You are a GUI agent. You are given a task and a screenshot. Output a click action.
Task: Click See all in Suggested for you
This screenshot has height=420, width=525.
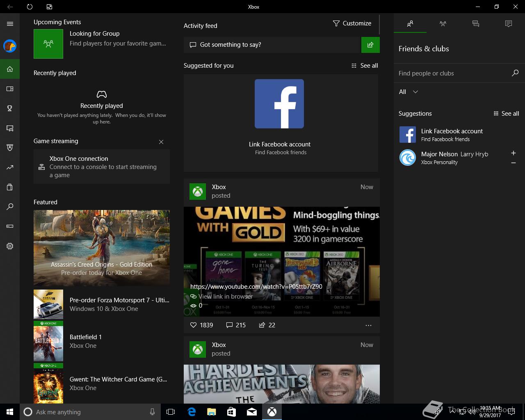tap(365, 66)
